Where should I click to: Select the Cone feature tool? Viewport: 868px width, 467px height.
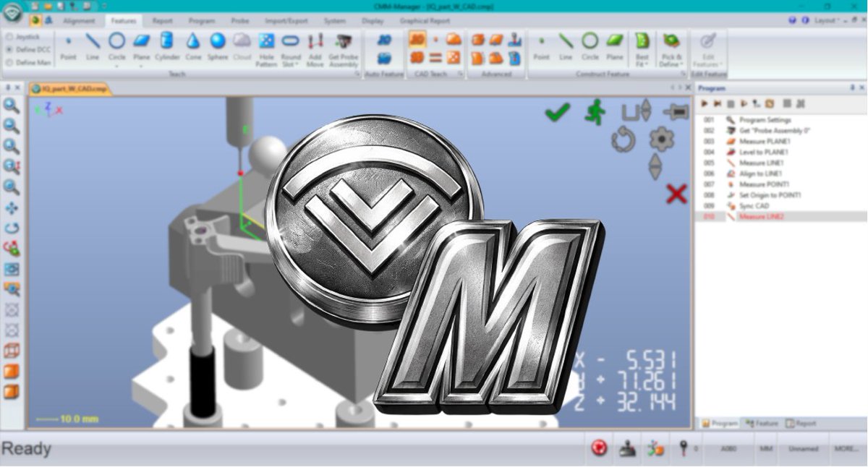193,46
